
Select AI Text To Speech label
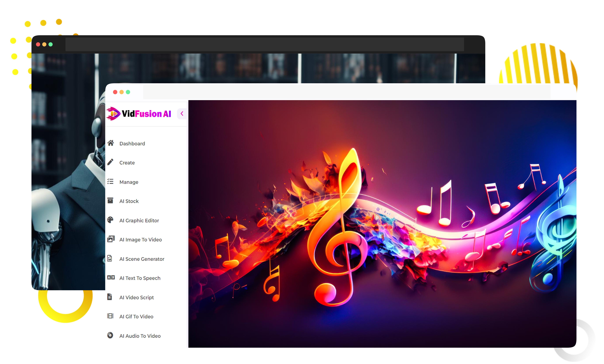click(x=140, y=278)
